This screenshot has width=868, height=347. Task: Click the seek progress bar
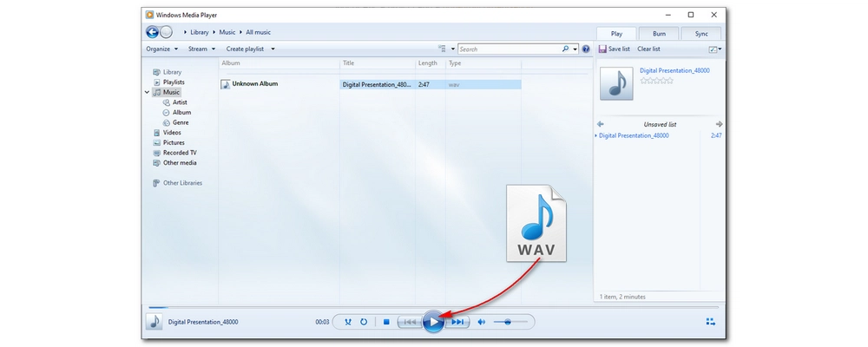point(433,307)
